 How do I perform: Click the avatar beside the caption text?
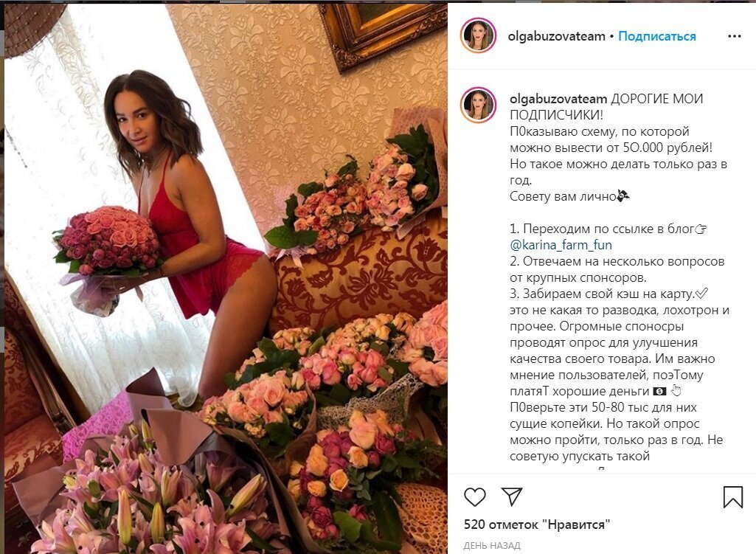478,105
